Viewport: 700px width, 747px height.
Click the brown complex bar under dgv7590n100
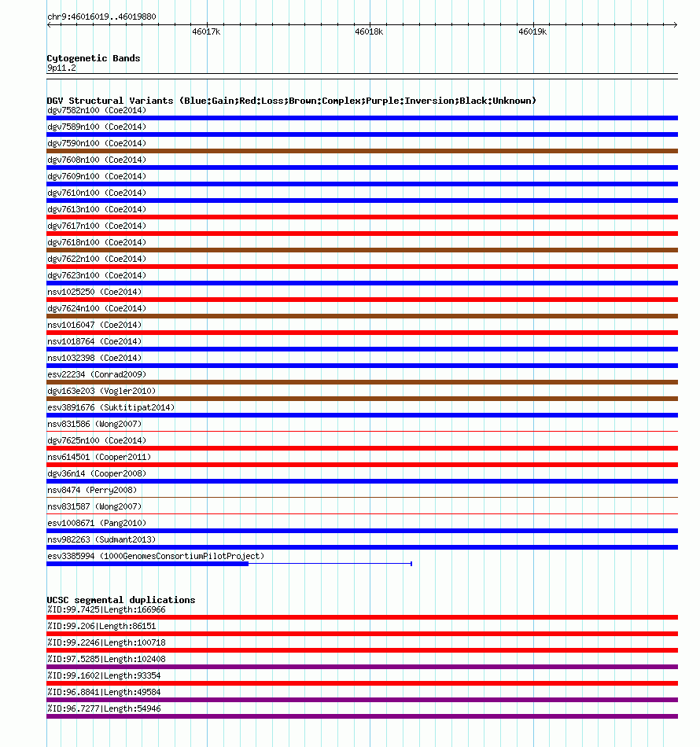362,151
